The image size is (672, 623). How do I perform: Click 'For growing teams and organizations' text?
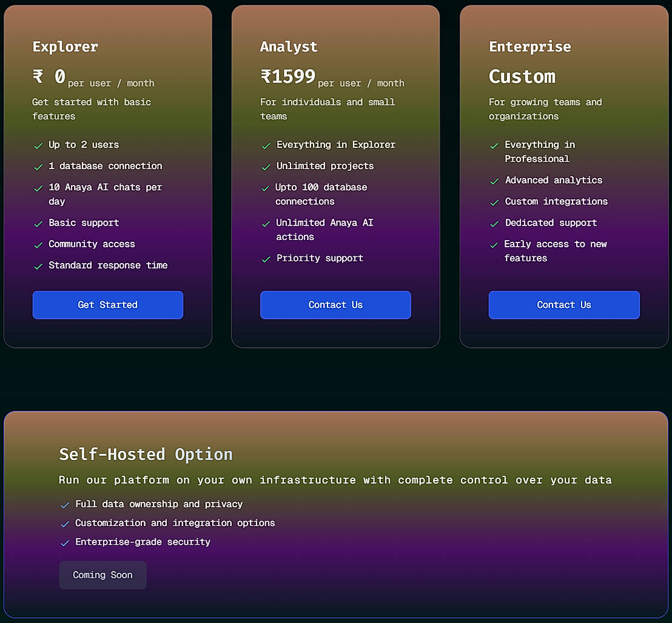545,109
